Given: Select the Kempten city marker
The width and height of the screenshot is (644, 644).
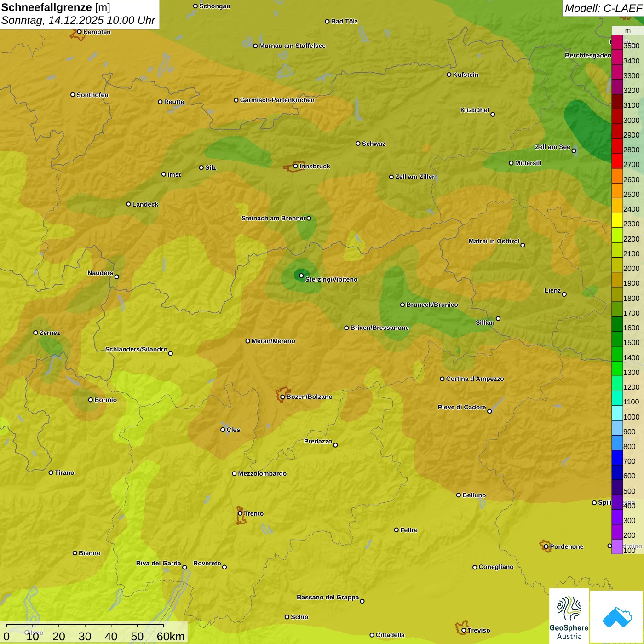Looking at the screenshot, I should 79,32.
